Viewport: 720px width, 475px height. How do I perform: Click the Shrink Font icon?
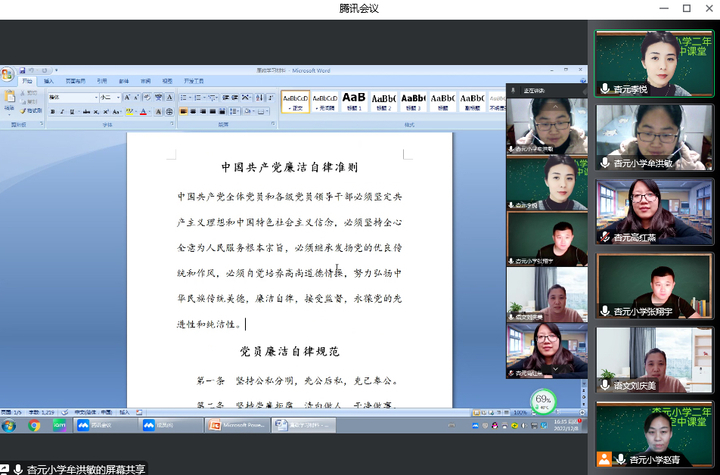tap(136, 97)
